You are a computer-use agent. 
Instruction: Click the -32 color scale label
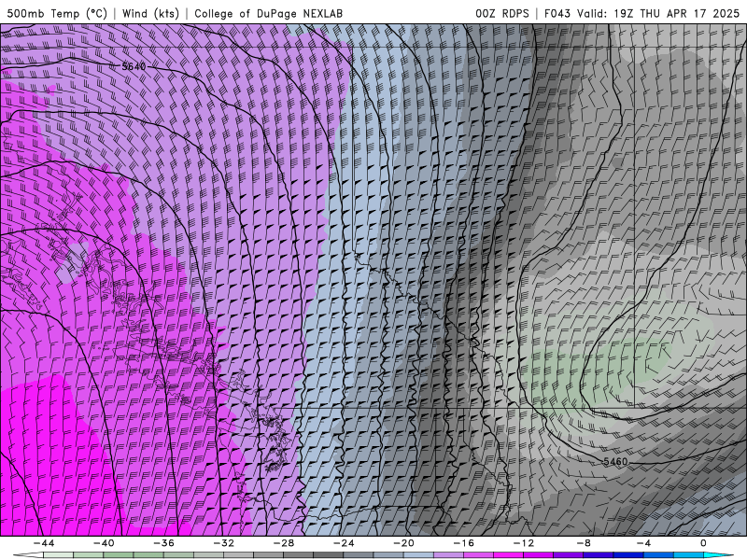point(223,543)
